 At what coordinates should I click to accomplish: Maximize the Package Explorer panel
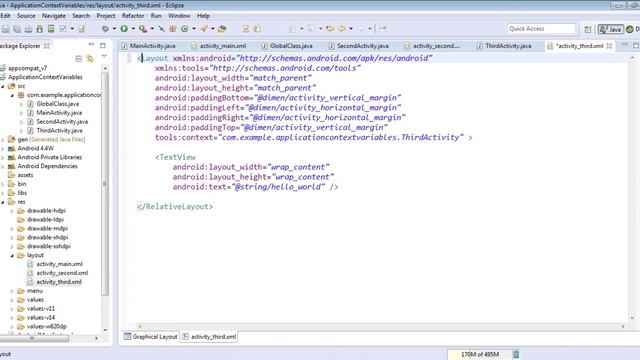coord(103,45)
